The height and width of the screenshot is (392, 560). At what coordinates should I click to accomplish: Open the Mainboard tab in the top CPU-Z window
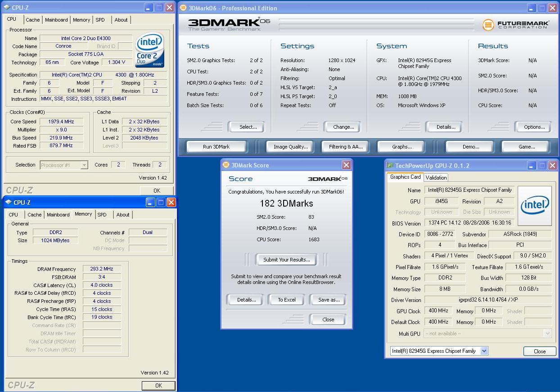point(56,20)
